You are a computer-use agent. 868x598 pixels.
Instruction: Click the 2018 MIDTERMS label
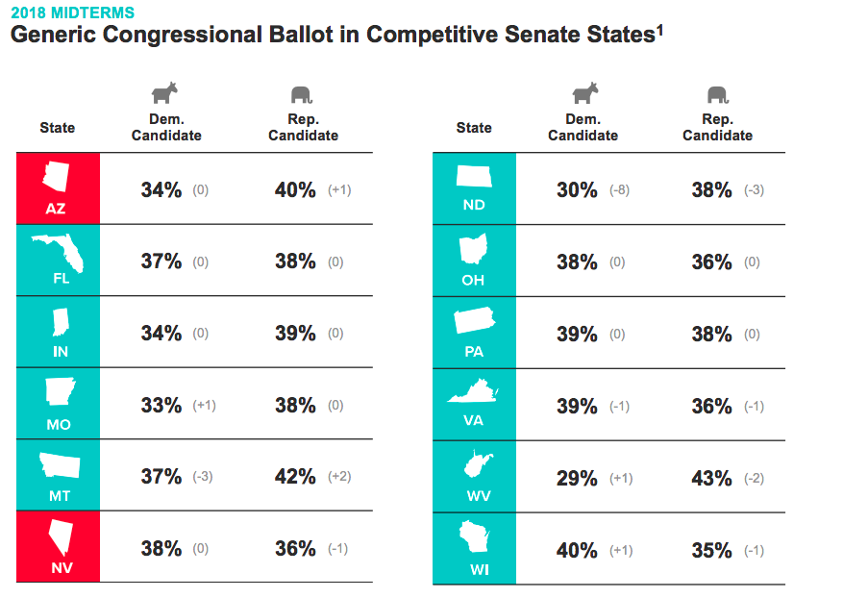pos(72,12)
